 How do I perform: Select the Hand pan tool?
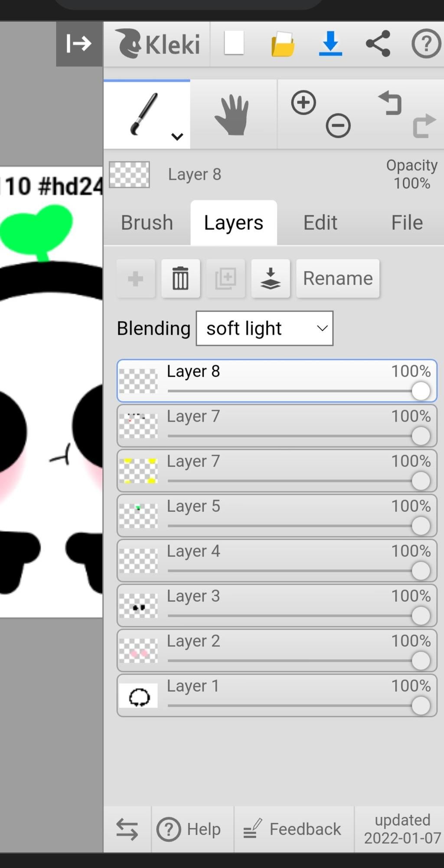pyautogui.click(x=233, y=114)
